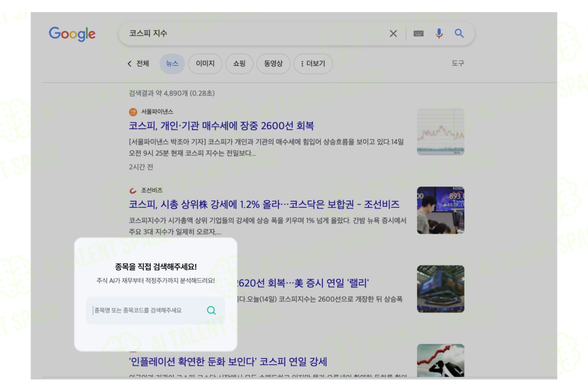Open the 도구 search tools
Viewport: 588px width, 392px height.
pos(457,63)
